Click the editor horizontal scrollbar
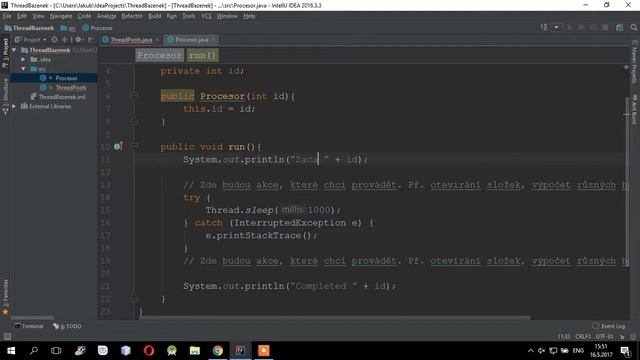Image resolution: width=640 pixels, height=360 pixels. point(335,317)
